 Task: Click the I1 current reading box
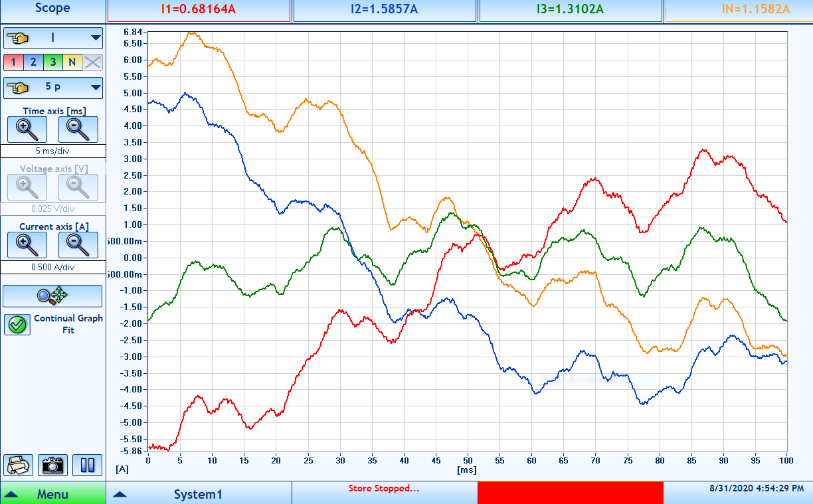point(199,10)
